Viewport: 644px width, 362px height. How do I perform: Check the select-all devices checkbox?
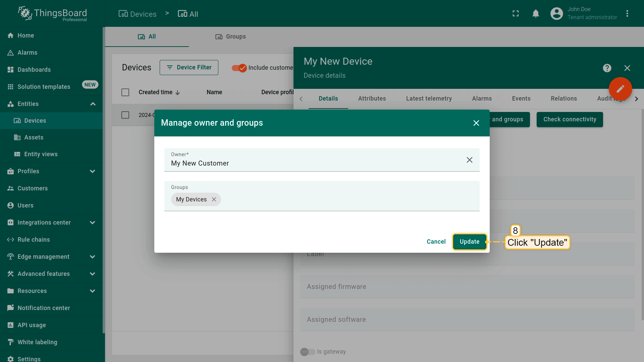point(125,92)
